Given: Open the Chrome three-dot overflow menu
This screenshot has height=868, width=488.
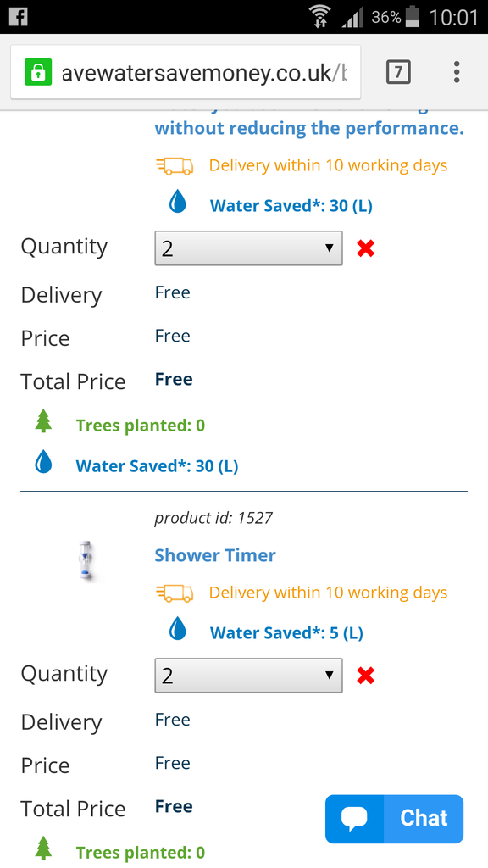Looking at the screenshot, I should coord(457,72).
